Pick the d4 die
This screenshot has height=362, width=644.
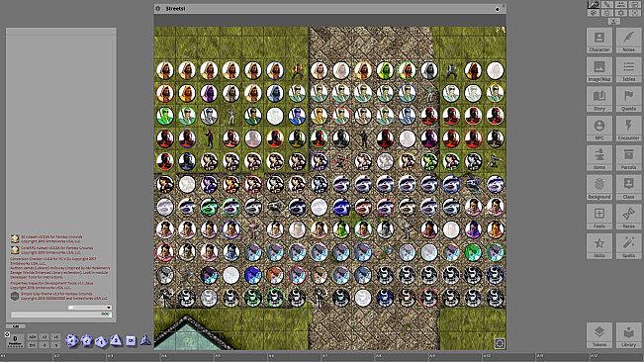coord(145,340)
